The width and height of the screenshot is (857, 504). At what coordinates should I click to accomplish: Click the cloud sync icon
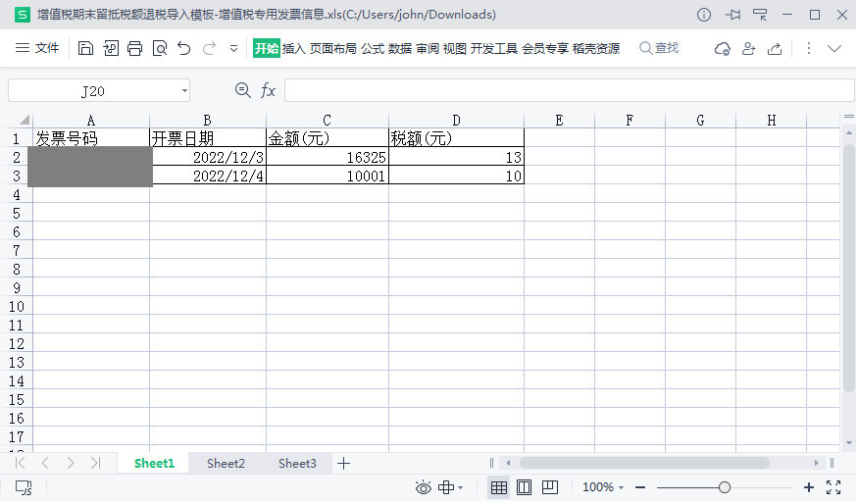(x=723, y=48)
